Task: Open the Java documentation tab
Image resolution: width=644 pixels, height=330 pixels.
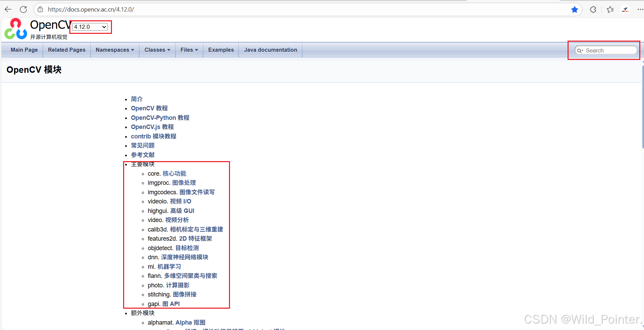Action: (x=271, y=50)
